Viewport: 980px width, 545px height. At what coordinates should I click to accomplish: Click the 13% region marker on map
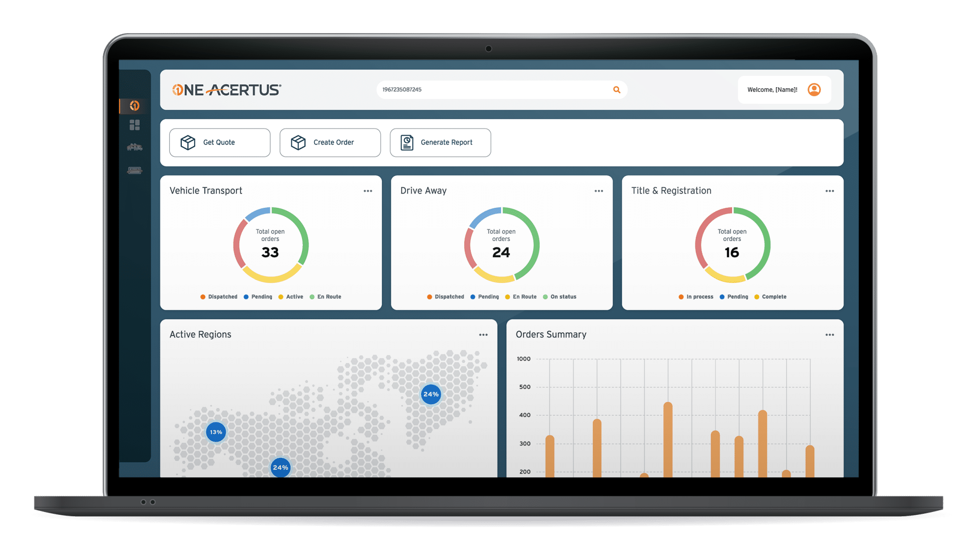216,432
